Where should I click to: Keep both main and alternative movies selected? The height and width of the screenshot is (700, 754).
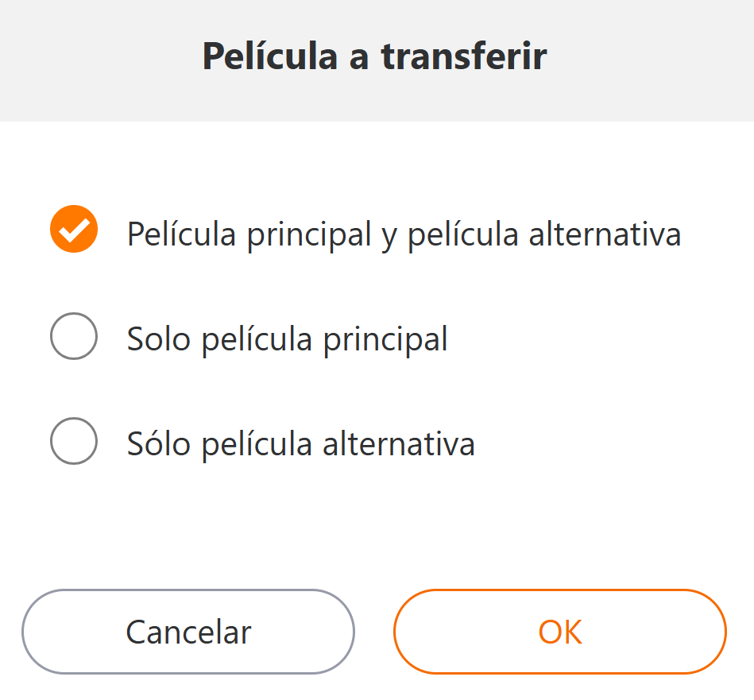[x=74, y=230]
